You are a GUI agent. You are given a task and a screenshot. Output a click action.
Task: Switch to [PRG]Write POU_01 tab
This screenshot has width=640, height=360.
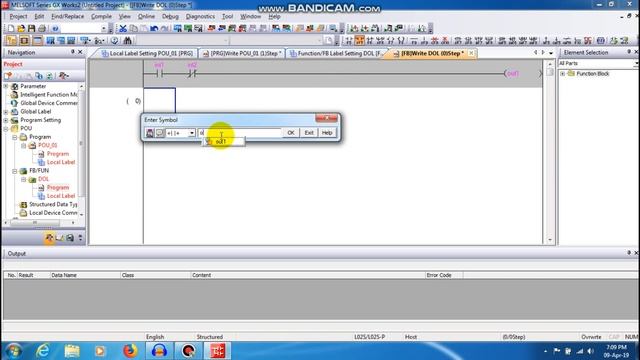point(242,53)
